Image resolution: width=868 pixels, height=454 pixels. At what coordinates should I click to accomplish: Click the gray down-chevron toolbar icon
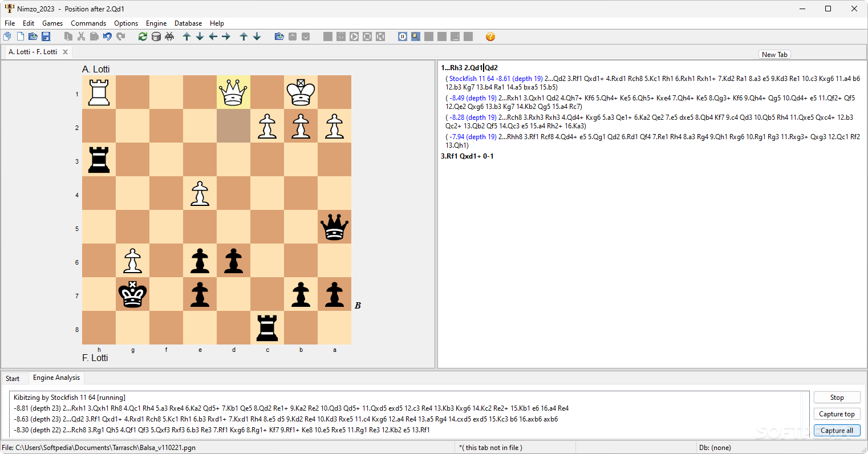pyautogui.click(x=306, y=37)
